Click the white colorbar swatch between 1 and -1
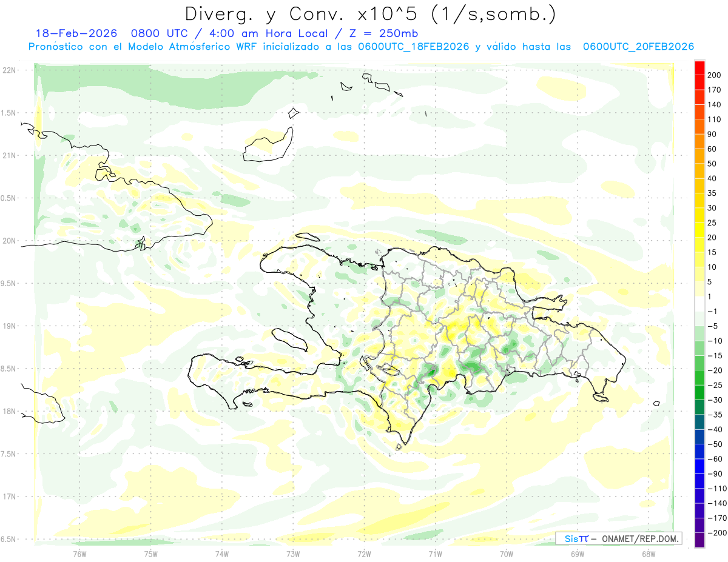728x562 pixels. (x=699, y=304)
